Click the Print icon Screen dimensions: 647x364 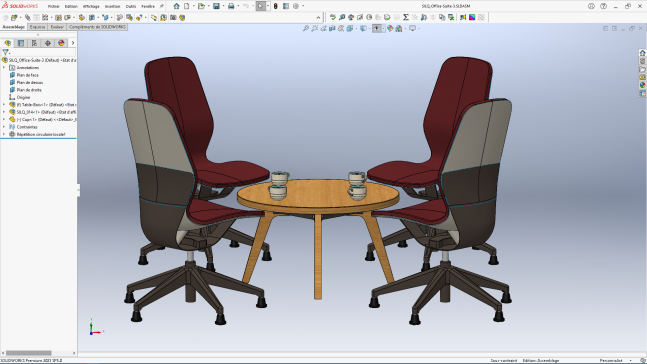point(231,6)
